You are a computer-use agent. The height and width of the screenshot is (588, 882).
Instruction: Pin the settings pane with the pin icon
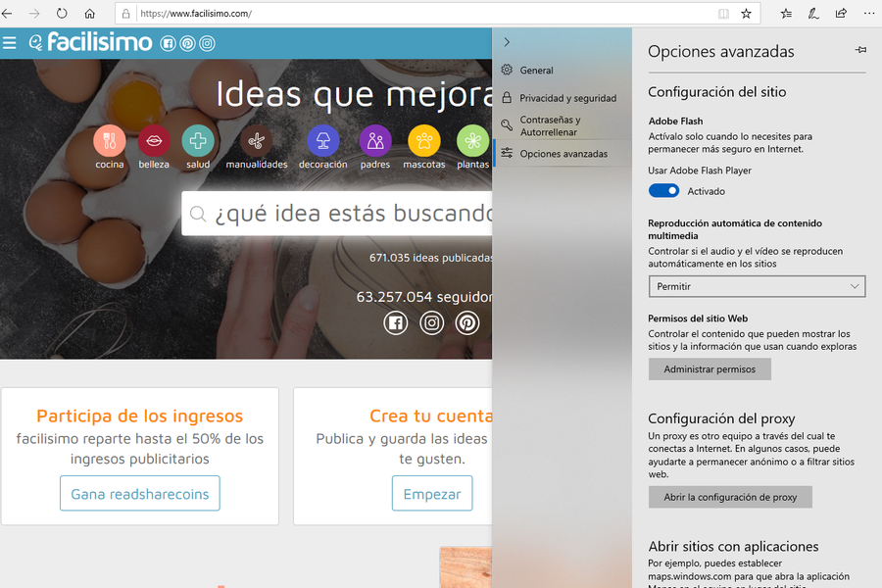coord(860,50)
